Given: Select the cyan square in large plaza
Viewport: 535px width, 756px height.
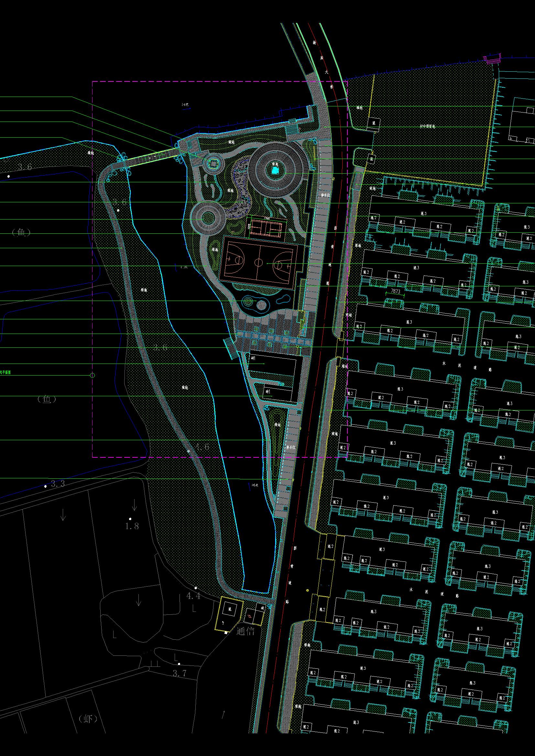Looking at the screenshot, I should (275, 170).
